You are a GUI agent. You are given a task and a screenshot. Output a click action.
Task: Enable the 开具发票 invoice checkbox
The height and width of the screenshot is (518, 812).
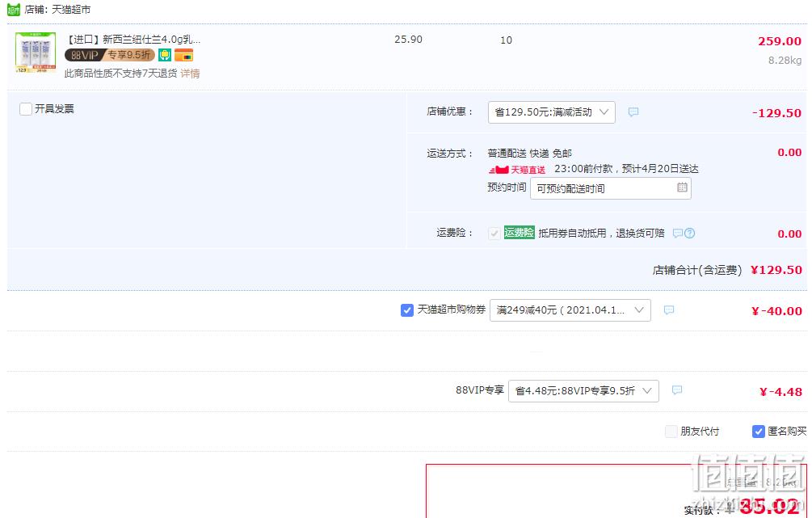pyautogui.click(x=25, y=109)
